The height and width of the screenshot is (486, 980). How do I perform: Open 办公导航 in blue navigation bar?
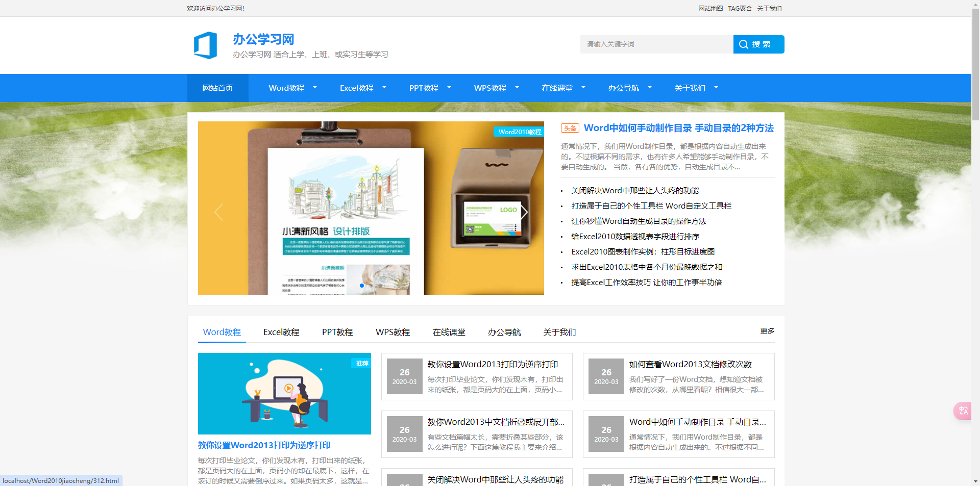coord(624,88)
